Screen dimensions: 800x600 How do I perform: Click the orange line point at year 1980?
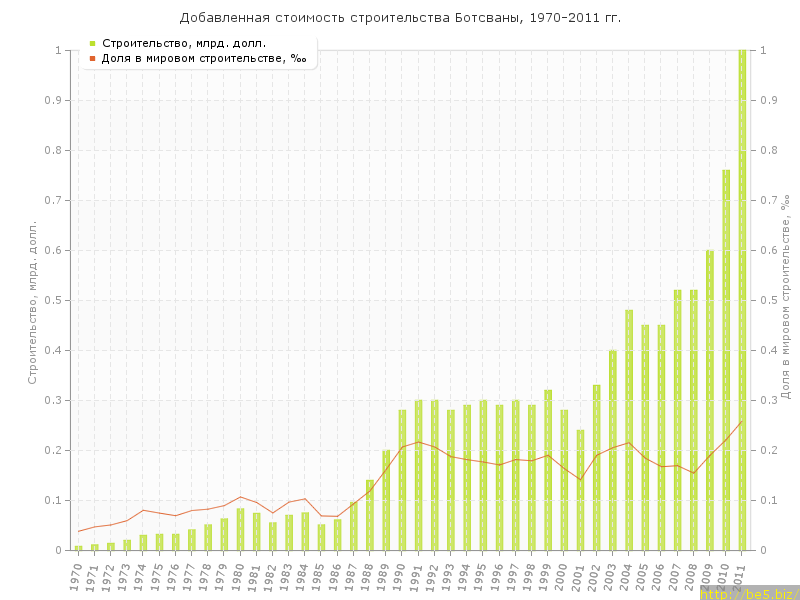tap(240, 497)
